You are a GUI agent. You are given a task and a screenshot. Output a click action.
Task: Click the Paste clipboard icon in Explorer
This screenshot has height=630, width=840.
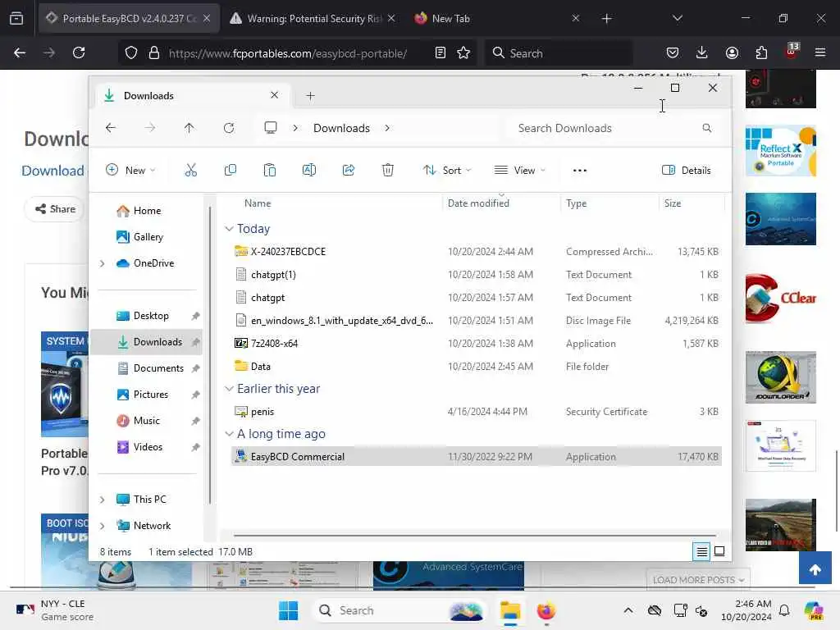tap(269, 171)
